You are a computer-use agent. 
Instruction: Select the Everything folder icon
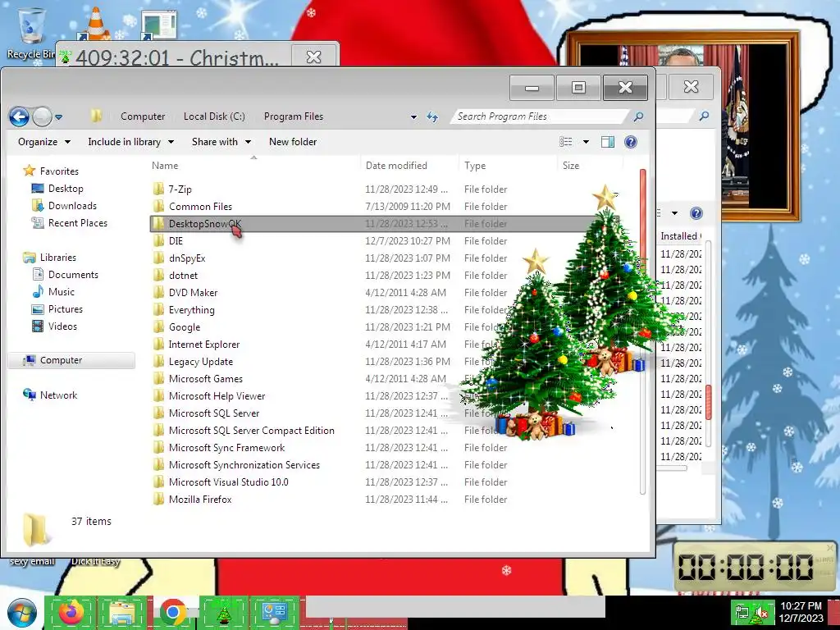point(158,309)
